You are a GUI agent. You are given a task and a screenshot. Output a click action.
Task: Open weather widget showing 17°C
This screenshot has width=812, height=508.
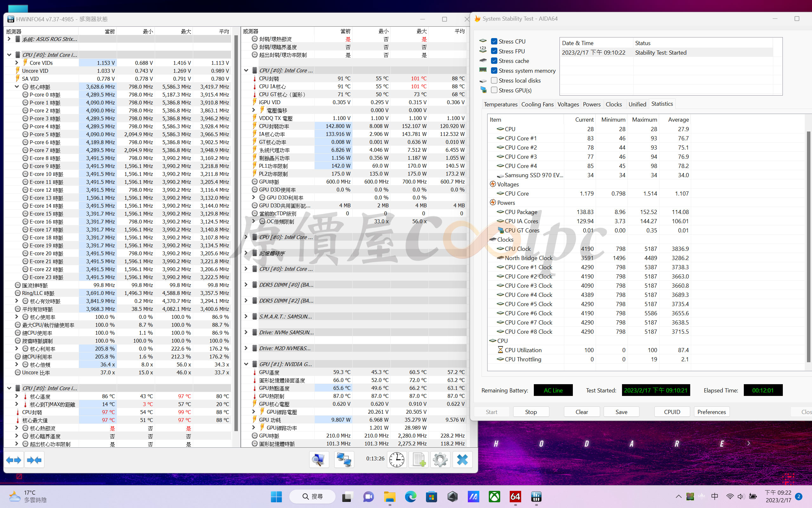click(28, 496)
